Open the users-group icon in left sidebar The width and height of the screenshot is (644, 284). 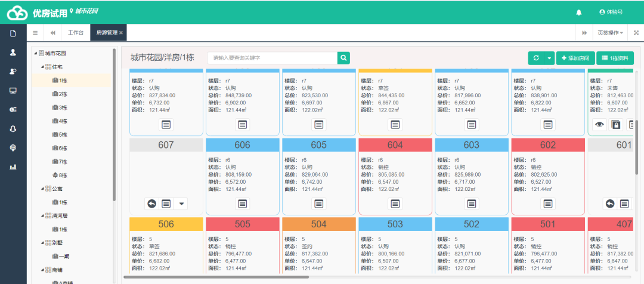13,72
